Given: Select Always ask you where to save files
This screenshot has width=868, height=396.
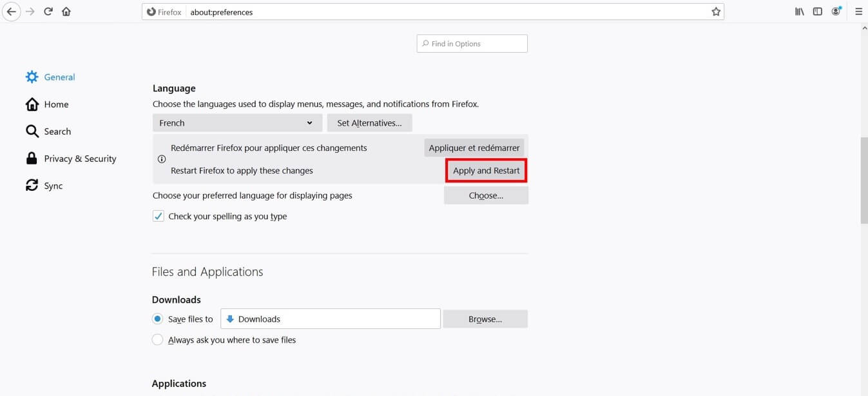Looking at the screenshot, I should (157, 340).
